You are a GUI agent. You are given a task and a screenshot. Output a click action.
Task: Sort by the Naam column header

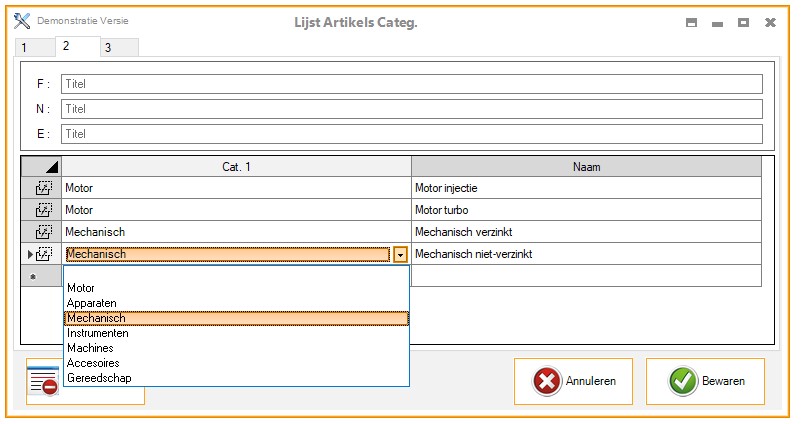(586, 166)
